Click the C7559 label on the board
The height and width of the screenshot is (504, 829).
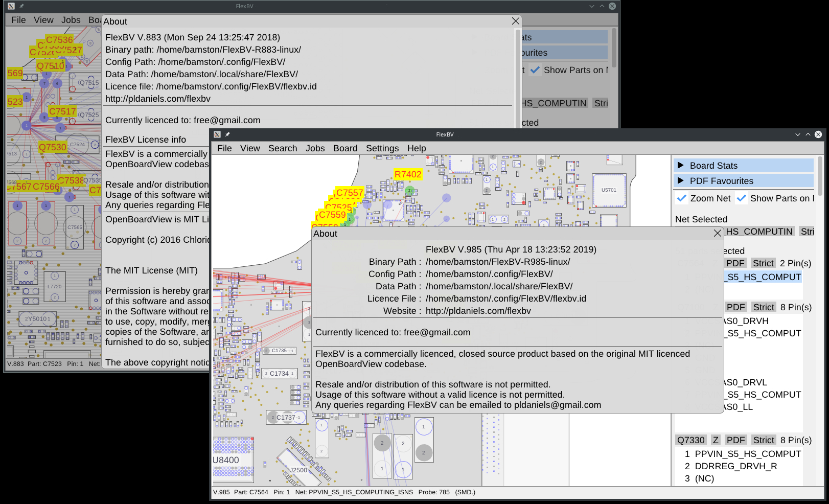tap(332, 215)
